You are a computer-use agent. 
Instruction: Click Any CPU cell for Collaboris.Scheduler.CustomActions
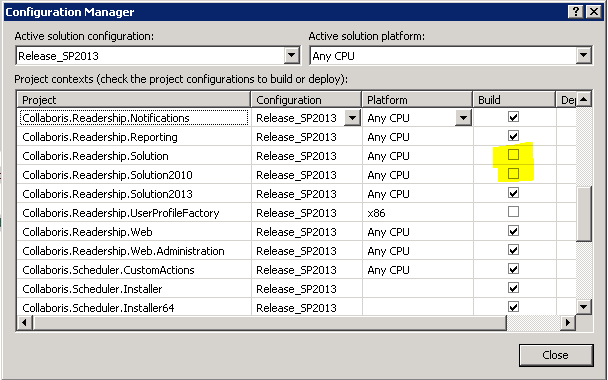click(418, 270)
